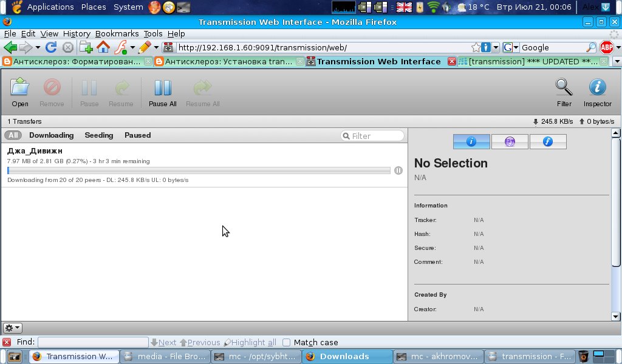
Task: Click the pencil highlighter toolbar icon
Action: pos(145,47)
